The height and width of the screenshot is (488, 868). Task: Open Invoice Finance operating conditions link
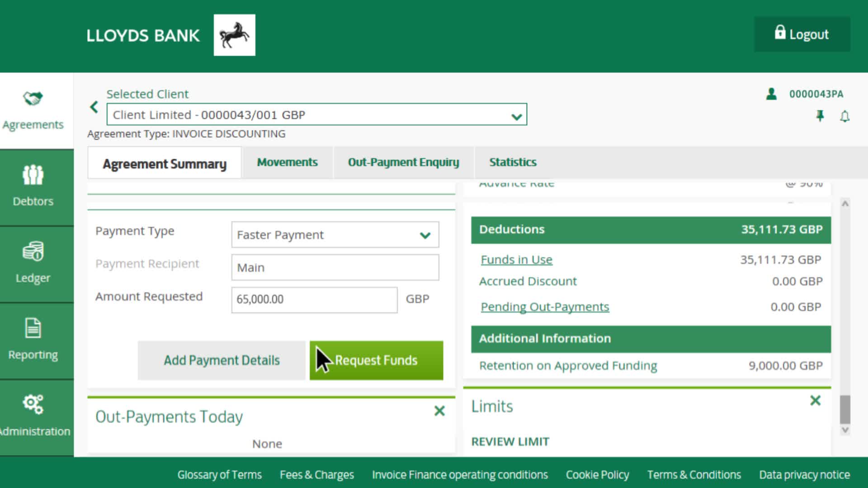point(460,474)
